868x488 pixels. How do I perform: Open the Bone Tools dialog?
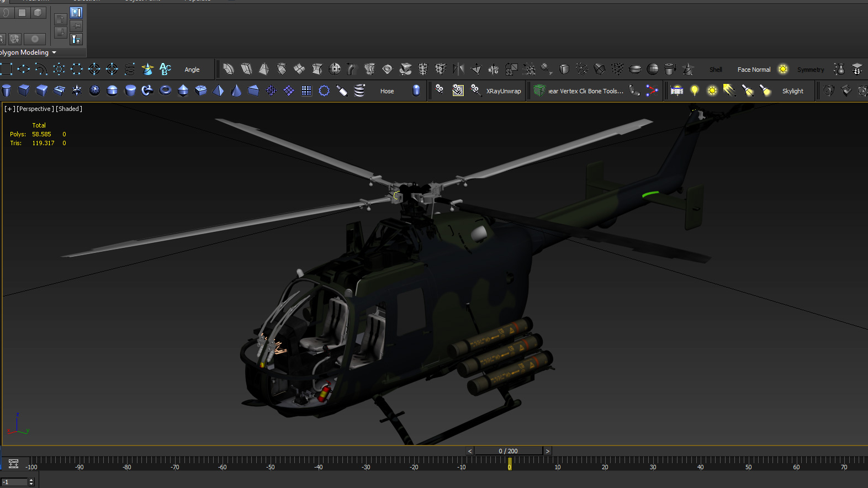point(606,91)
